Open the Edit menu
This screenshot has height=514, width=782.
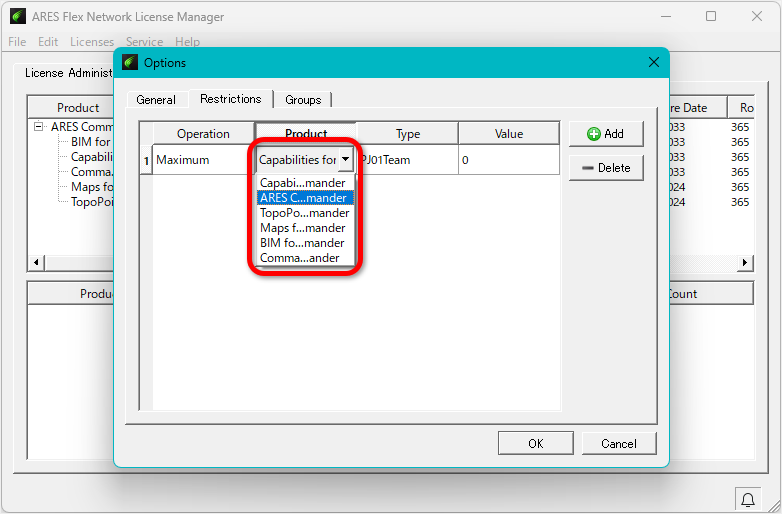click(x=48, y=42)
